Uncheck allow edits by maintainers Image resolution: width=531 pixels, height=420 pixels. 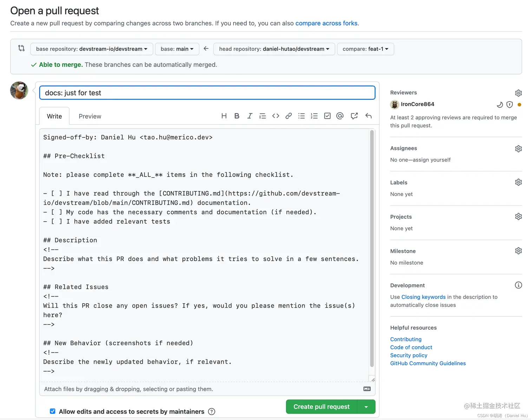tap(52, 411)
